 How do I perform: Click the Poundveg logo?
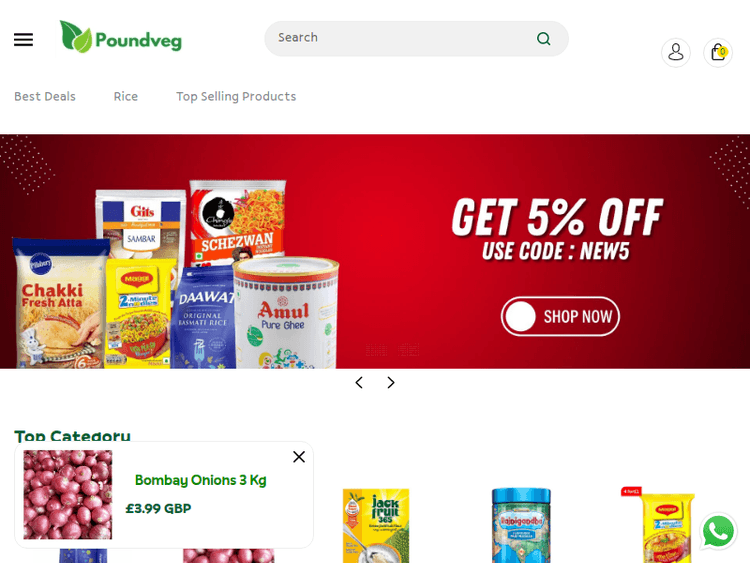121,37
